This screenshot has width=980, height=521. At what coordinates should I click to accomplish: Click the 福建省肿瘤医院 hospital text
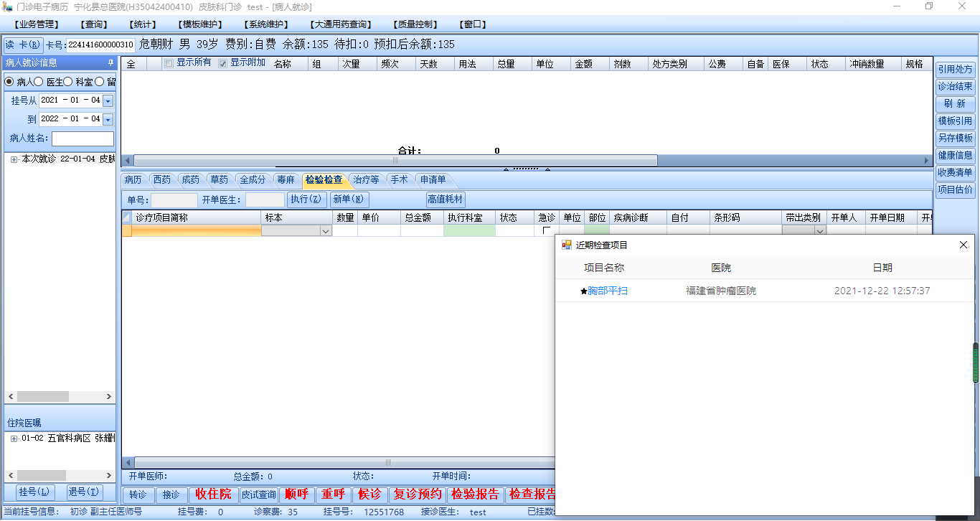click(x=721, y=291)
